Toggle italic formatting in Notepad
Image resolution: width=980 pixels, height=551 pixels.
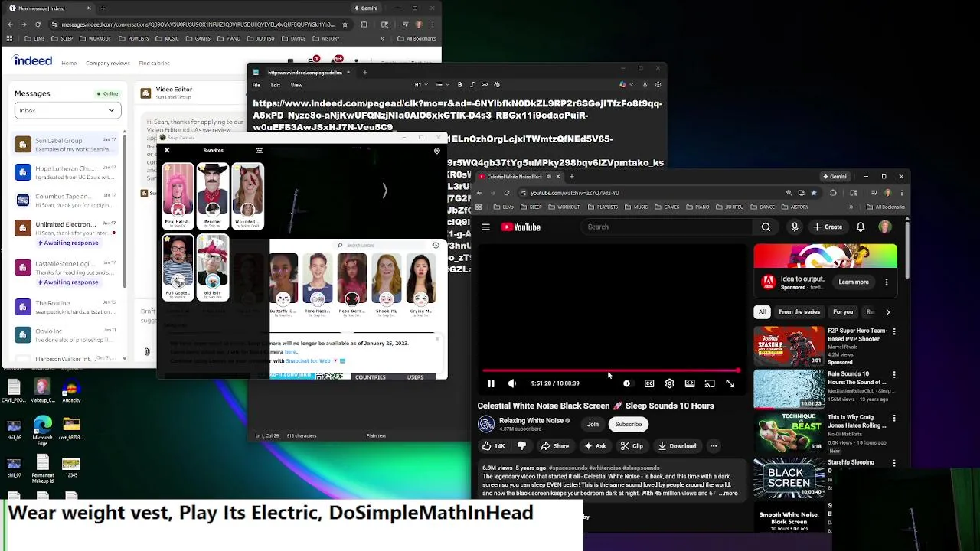(x=472, y=85)
